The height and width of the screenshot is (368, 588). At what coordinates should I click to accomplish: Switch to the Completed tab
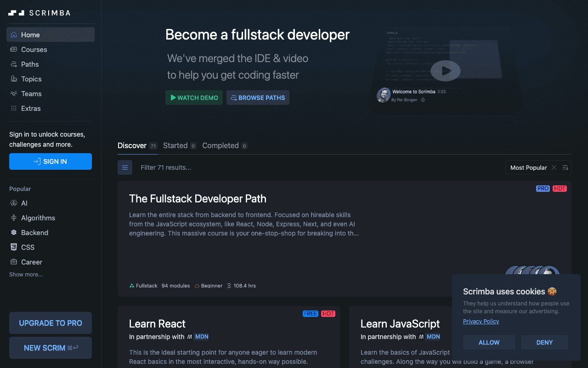[225, 145]
